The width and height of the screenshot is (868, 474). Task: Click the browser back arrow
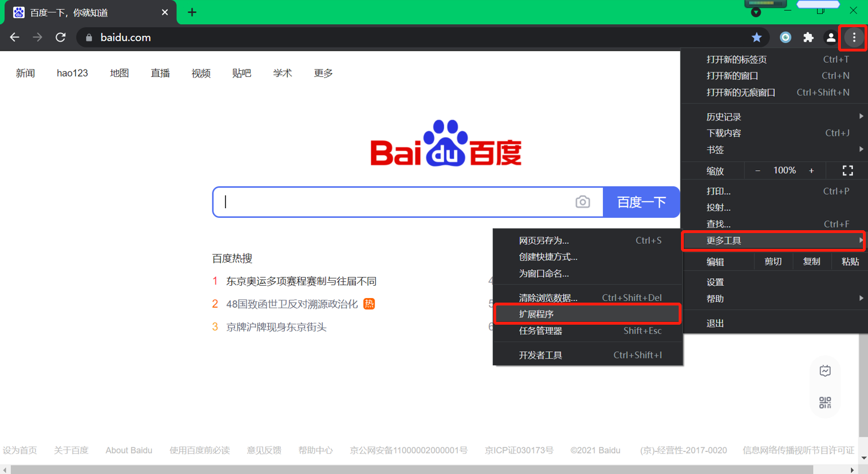[x=15, y=37]
